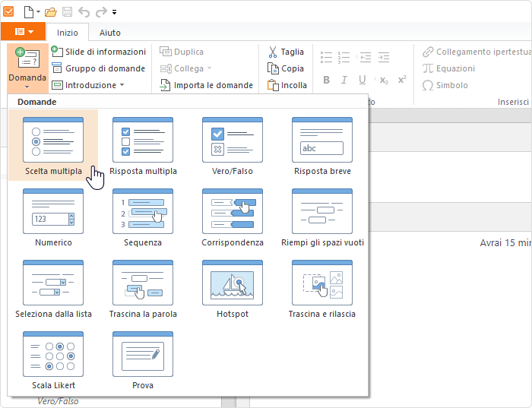This screenshot has height=408, width=532.
Task: Apply bold formatting
Action: point(326,80)
